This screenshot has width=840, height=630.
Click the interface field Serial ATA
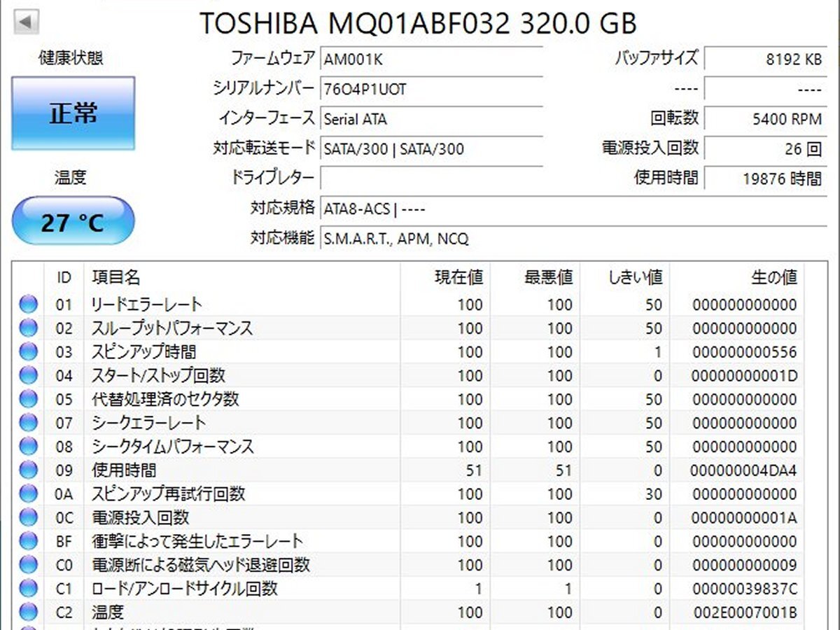tap(431, 119)
